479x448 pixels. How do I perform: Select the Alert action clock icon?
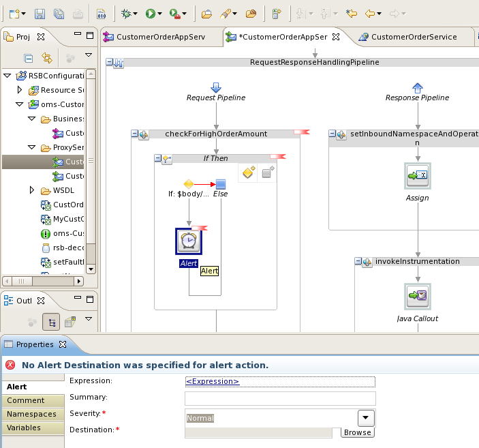189,241
